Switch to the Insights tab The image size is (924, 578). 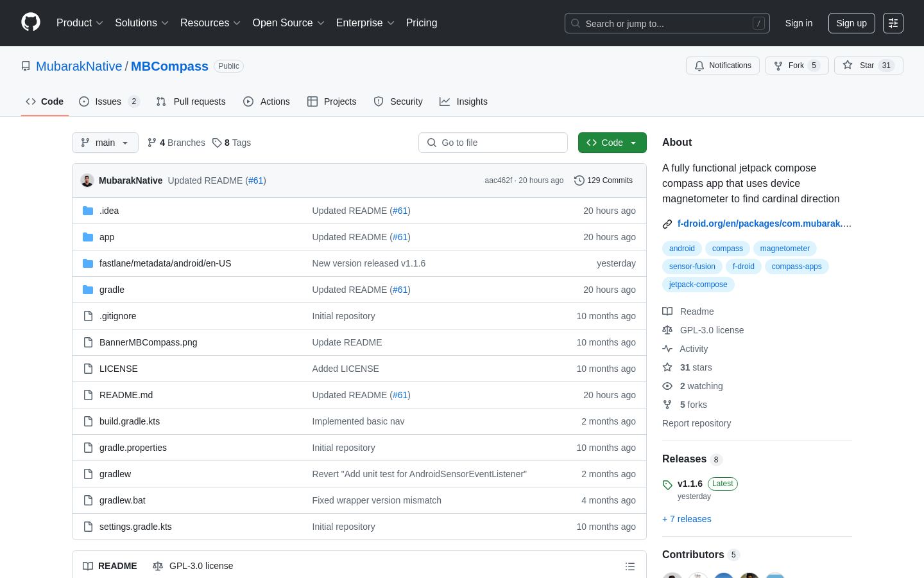tap(463, 101)
